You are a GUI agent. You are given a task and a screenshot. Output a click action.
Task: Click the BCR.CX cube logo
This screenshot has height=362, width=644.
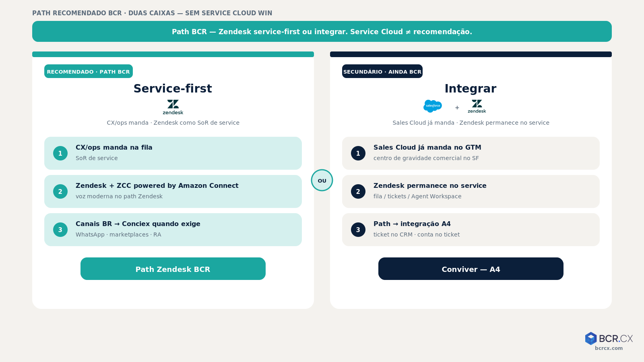click(591, 338)
